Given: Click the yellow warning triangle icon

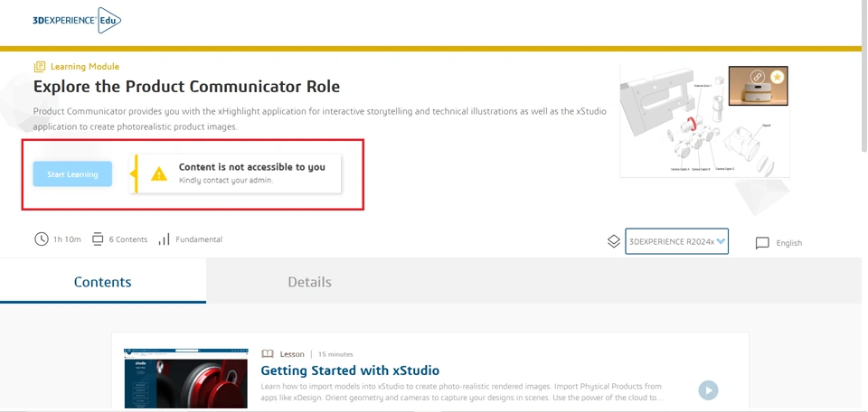Looking at the screenshot, I should point(159,173).
